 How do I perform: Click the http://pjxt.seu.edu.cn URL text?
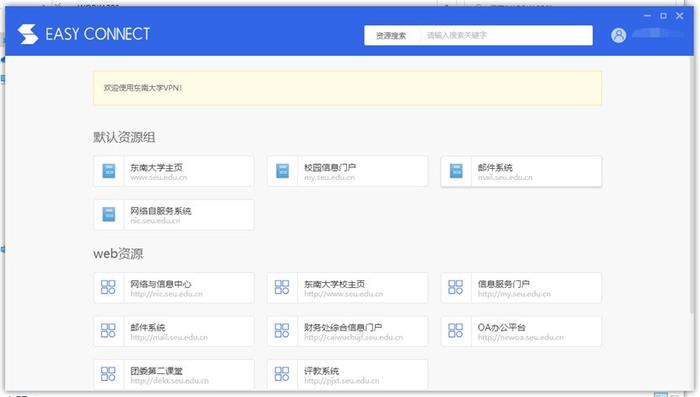point(342,380)
